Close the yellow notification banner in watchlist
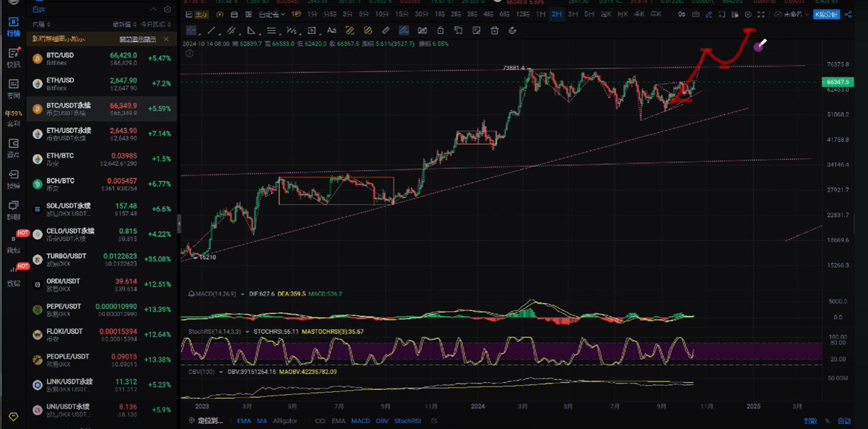Viewport: 868px width, 429px height. coord(166,39)
